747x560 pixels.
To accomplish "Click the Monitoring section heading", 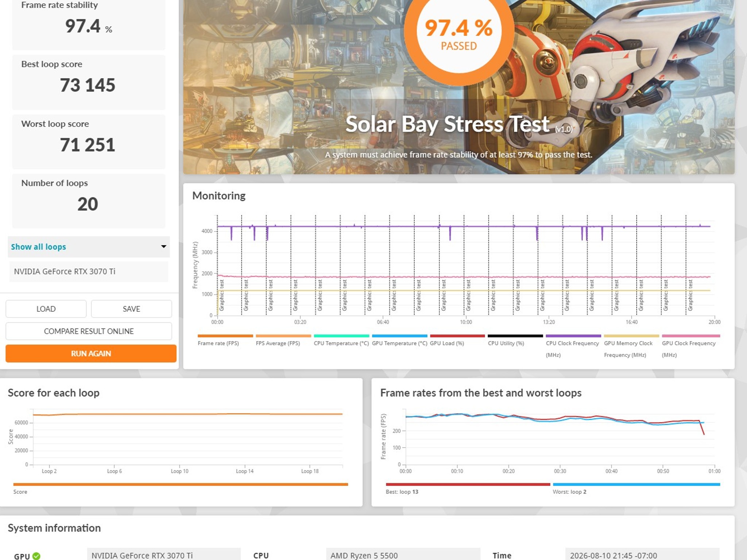I will [219, 196].
